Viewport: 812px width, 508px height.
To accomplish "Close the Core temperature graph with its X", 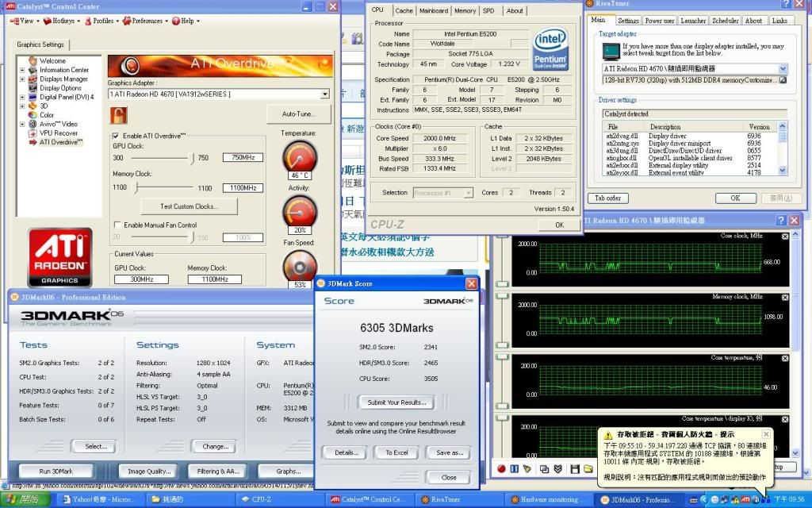I will 785,358.
